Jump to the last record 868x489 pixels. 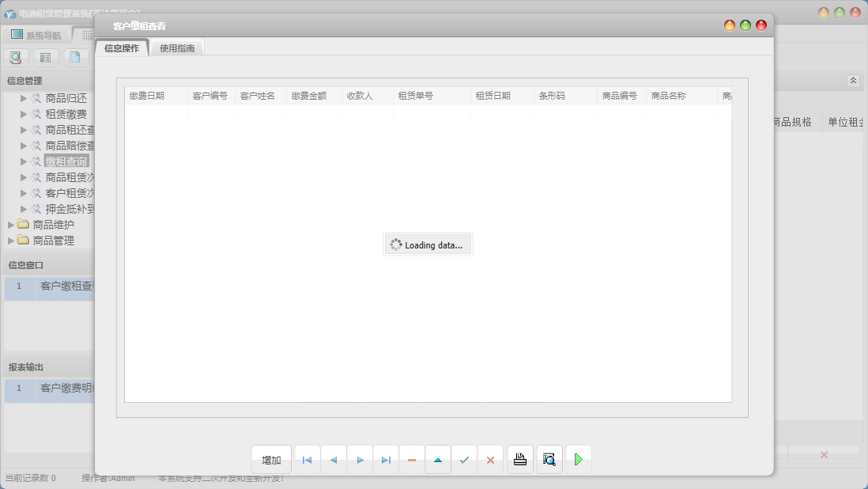386,460
